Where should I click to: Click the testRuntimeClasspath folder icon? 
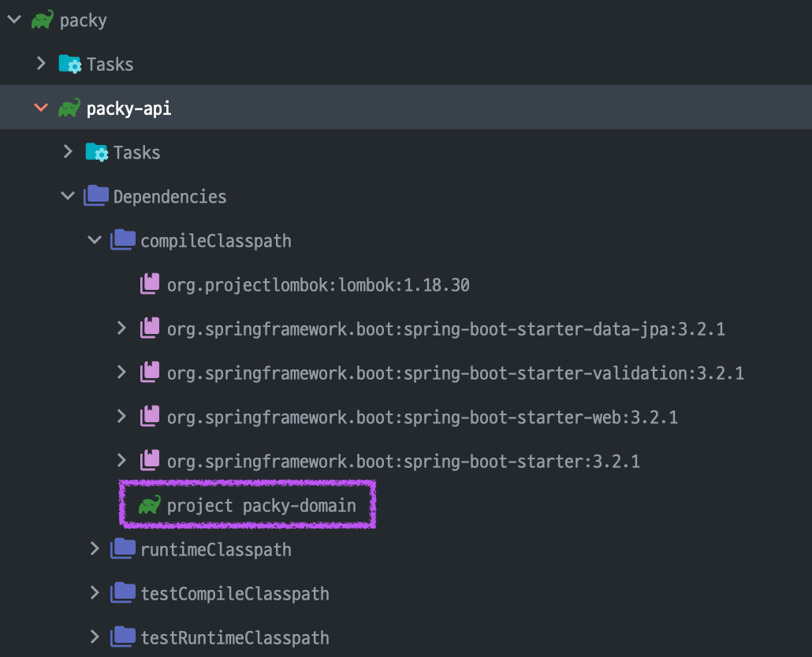(x=123, y=637)
